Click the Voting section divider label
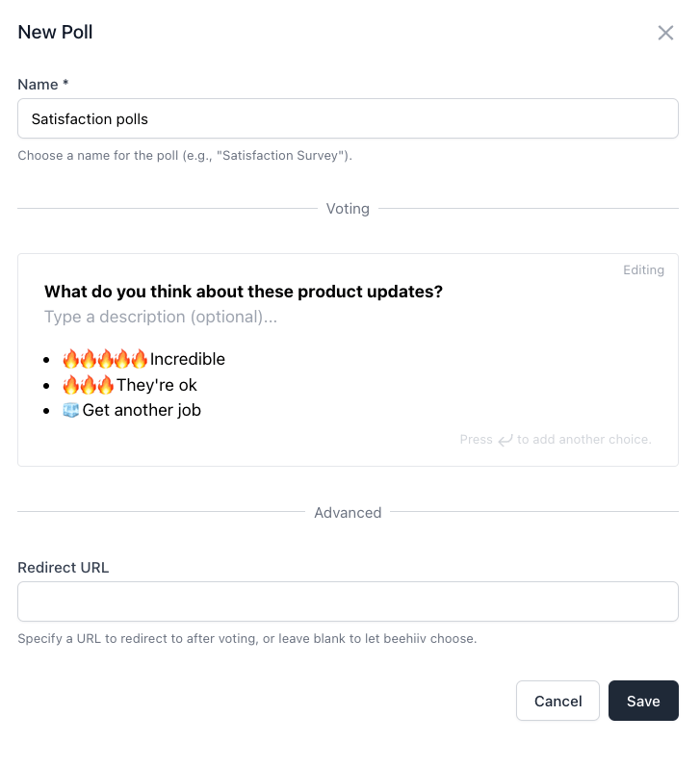 point(348,209)
